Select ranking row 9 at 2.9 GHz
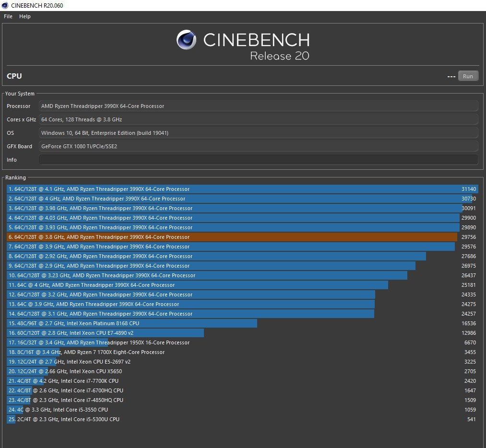486x448 pixels. click(x=242, y=266)
